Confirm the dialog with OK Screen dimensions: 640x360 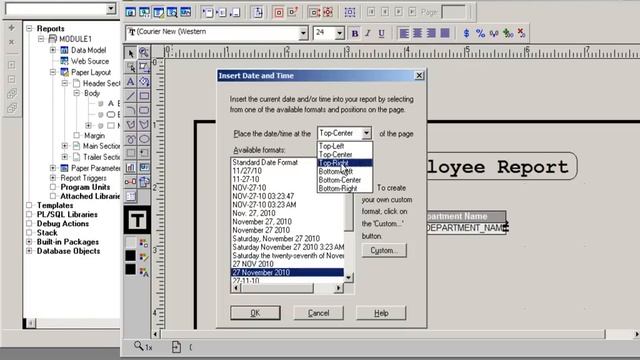(255, 313)
